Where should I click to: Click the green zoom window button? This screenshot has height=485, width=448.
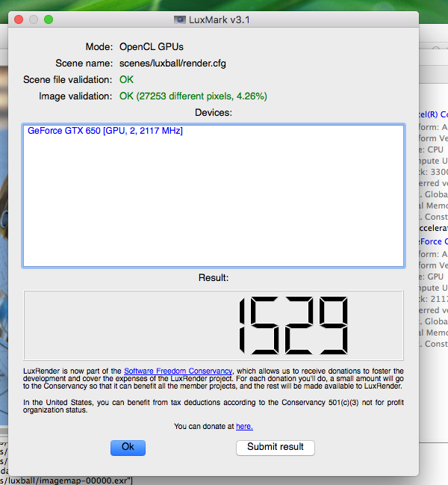point(49,19)
